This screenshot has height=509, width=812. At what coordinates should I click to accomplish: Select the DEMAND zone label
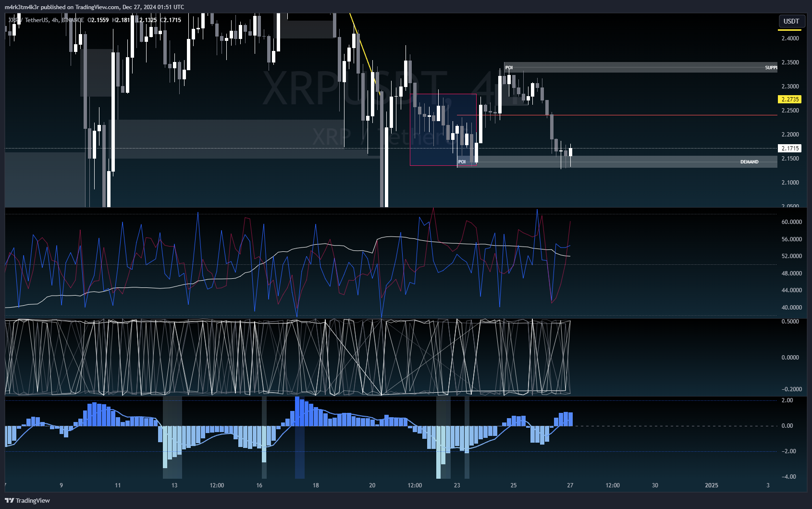pyautogui.click(x=749, y=162)
